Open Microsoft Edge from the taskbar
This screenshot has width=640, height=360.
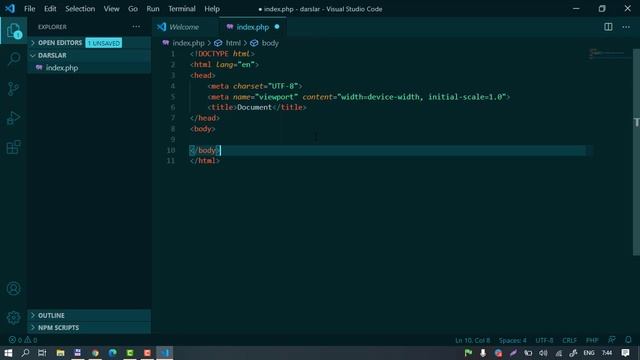pyautogui.click(x=113, y=353)
